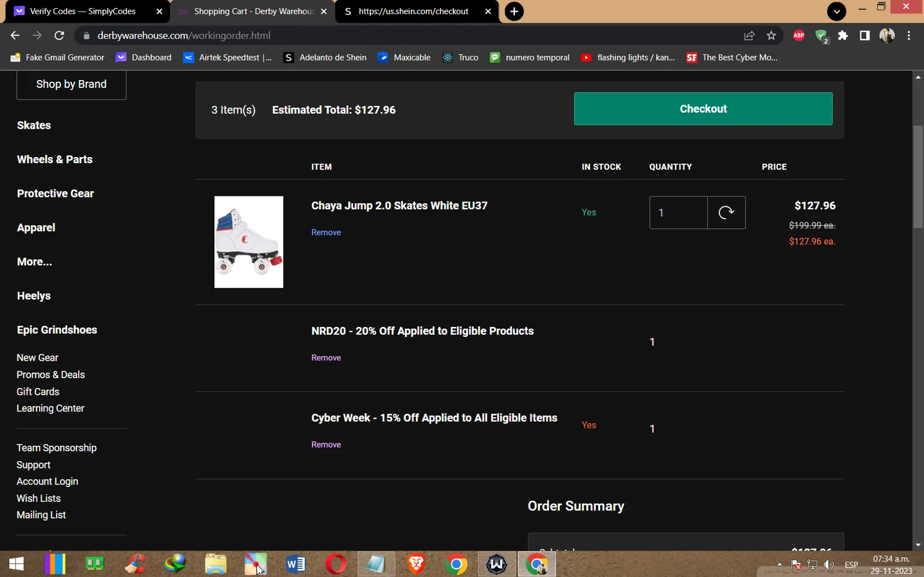Open the Chrome three-dot menu
The height and width of the screenshot is (577, 924).
[909, 36]
